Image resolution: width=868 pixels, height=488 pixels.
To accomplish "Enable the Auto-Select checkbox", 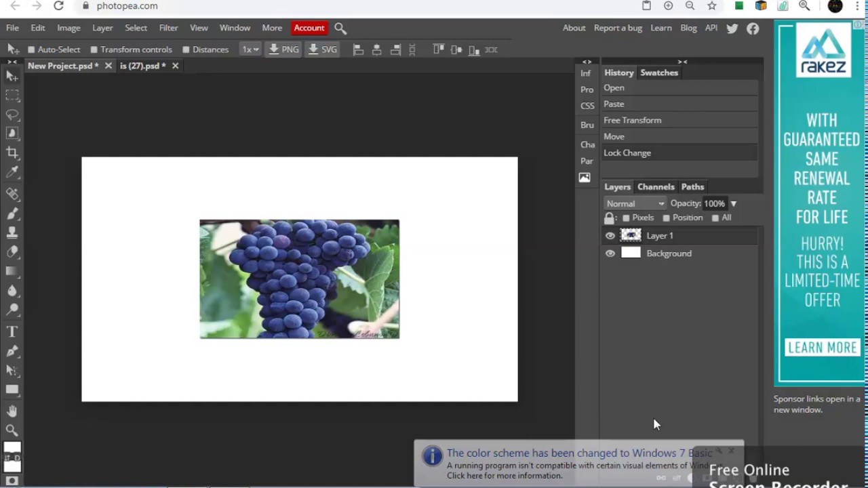I will point(31,49).
